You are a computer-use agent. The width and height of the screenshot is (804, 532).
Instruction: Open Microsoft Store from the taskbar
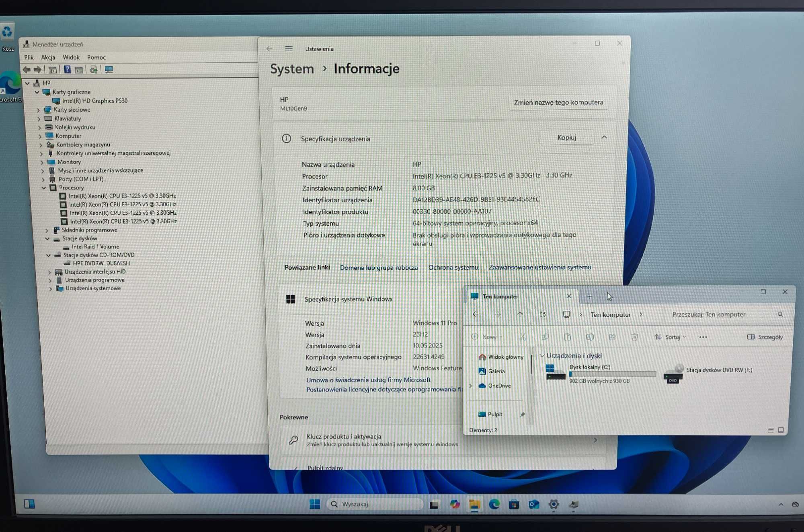pos(514,504)
